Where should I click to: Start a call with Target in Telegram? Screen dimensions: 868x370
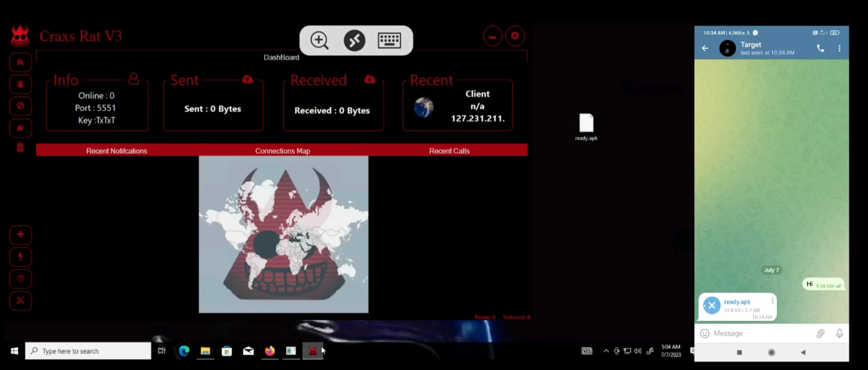click(x=820, y=48)
